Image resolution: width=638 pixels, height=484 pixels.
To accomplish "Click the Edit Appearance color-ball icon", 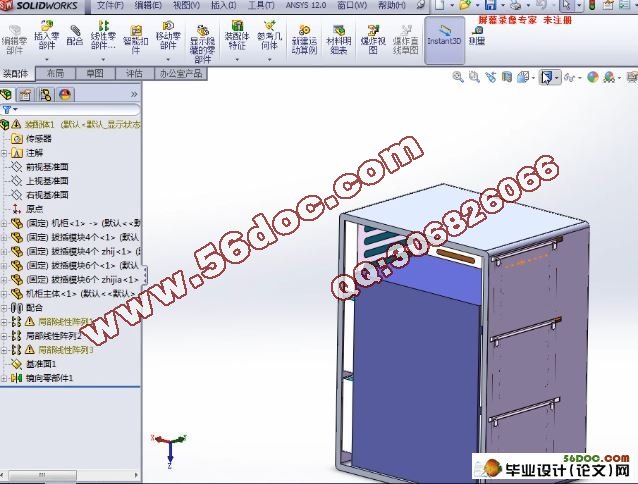I will tap(593, 77).
